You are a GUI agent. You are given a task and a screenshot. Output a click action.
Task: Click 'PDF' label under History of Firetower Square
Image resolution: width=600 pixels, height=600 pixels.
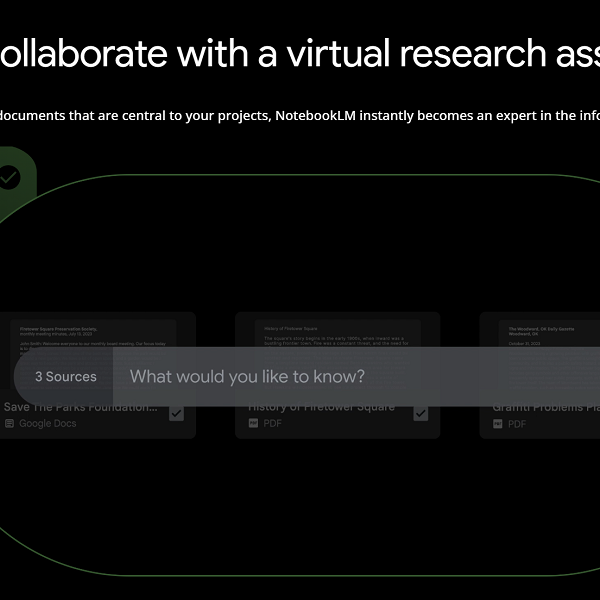click(x=272, y=424)
